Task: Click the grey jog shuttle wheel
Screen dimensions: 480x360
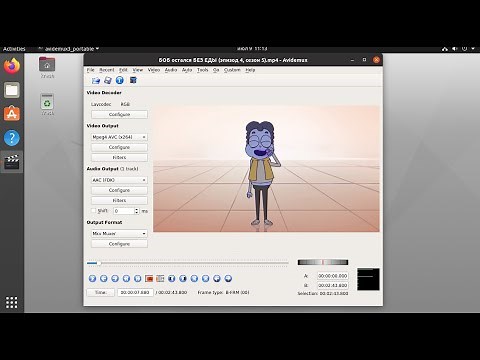Action: coord(323,262)
